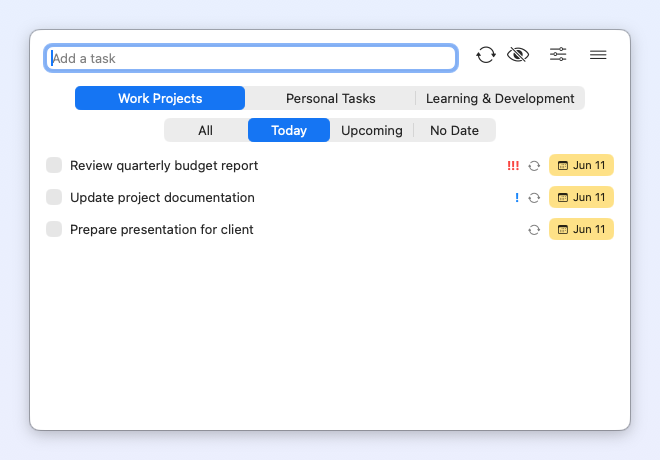Select the Prepare presentation for client text
The image size is (660, 460).
coord(162,229)
